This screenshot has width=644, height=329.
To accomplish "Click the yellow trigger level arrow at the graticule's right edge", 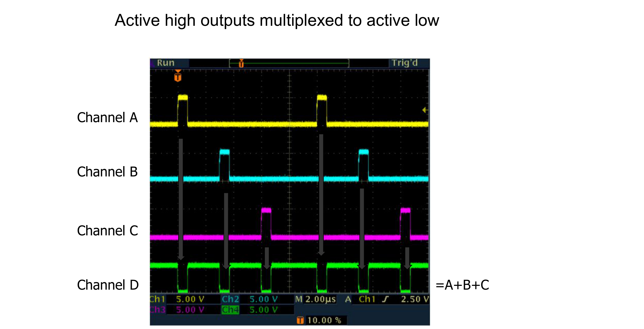I will pyautogui.click(x=425, y=110).
